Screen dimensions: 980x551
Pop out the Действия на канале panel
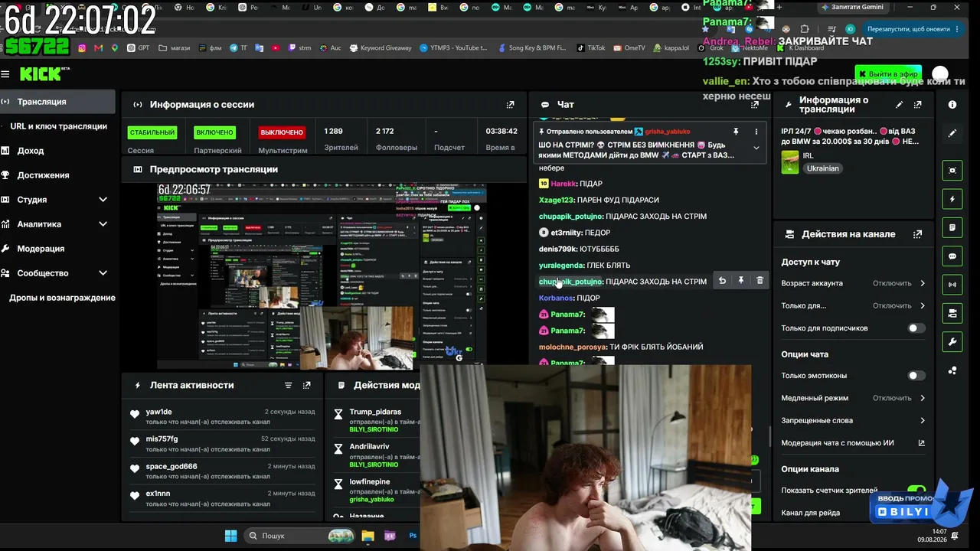point(918,234)
